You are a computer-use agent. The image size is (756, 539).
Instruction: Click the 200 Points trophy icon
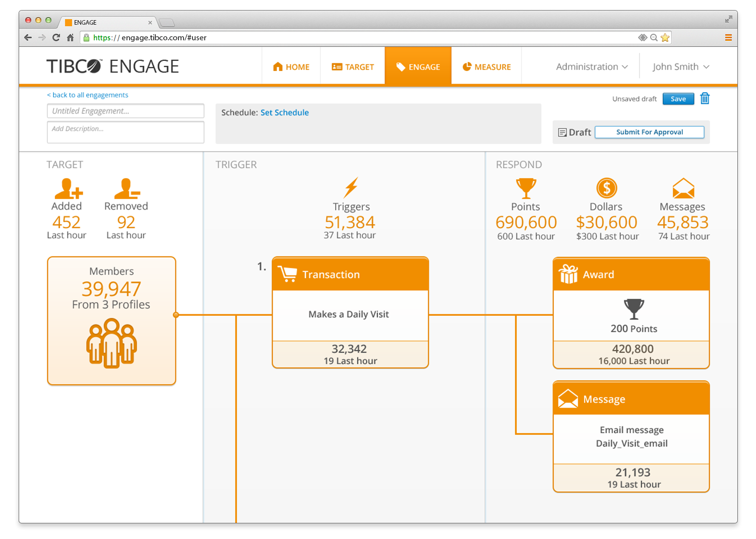(x=634, y=309)
